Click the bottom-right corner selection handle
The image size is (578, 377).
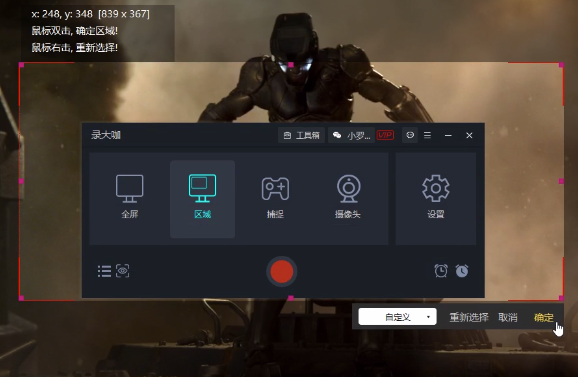(561, 298)
